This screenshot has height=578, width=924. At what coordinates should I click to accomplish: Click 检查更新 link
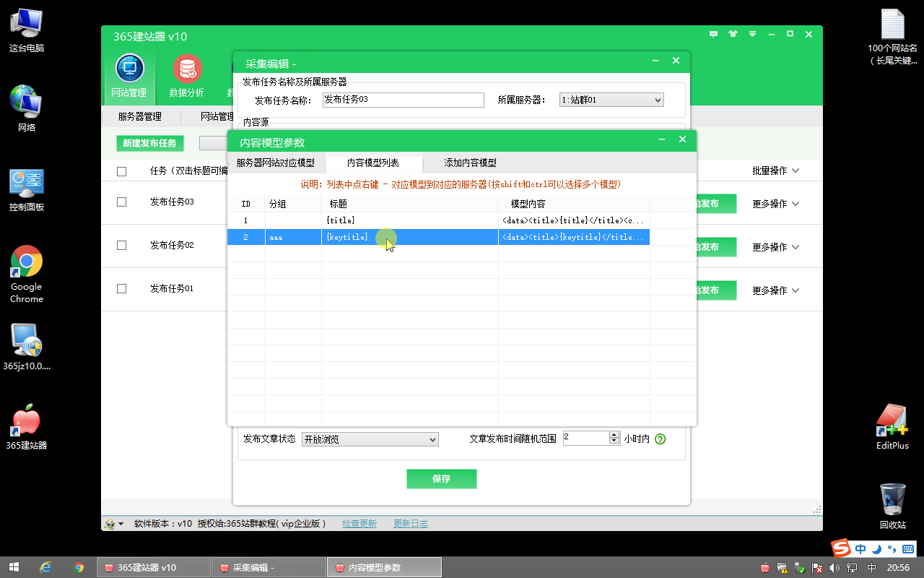point(359,524)
